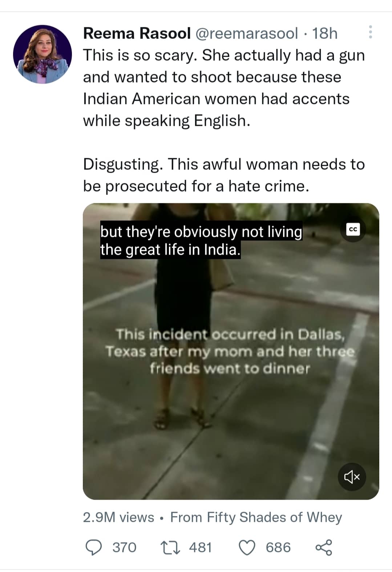Tap the tweet text about hate crime
392x572 pixels.
pos(224,175)
